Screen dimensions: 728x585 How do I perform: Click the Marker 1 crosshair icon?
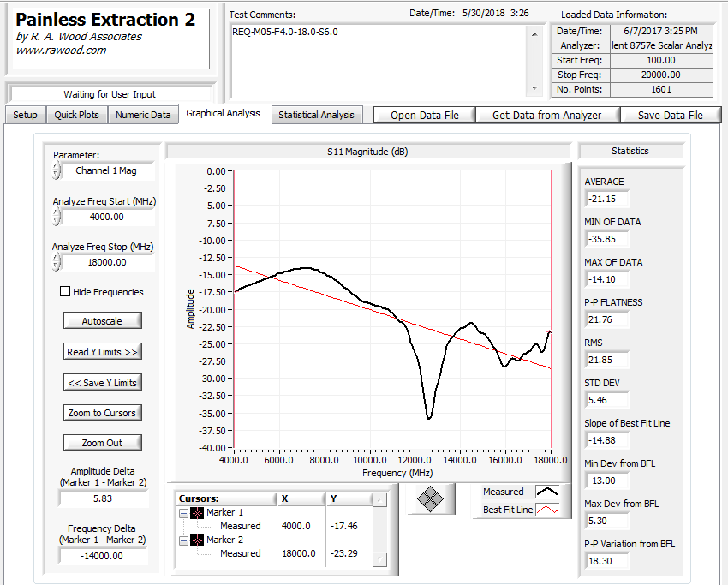197,512
